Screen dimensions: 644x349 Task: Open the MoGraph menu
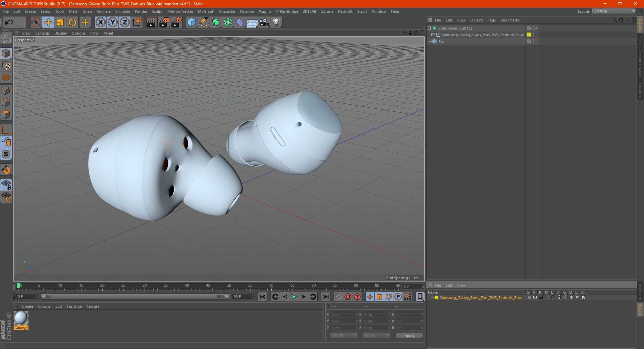[x=206, y=11]
